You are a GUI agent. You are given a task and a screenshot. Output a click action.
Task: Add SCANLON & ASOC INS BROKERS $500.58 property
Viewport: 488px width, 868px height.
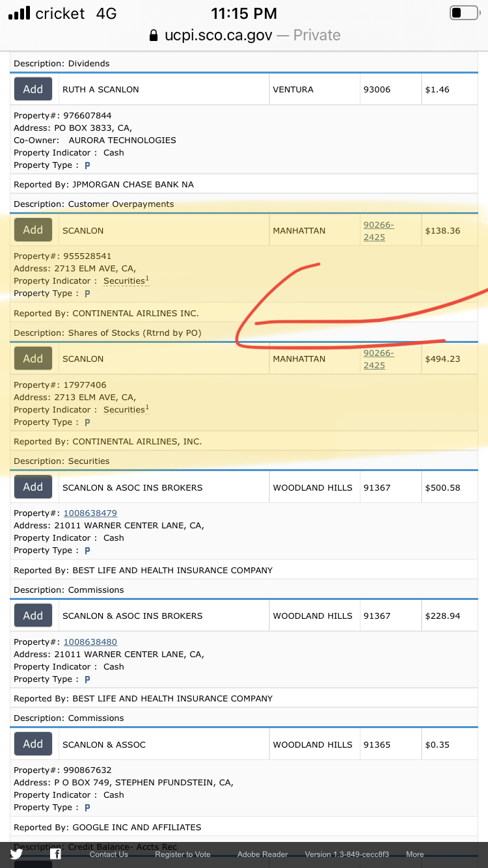pyautogui.click(x=33, y=487)
